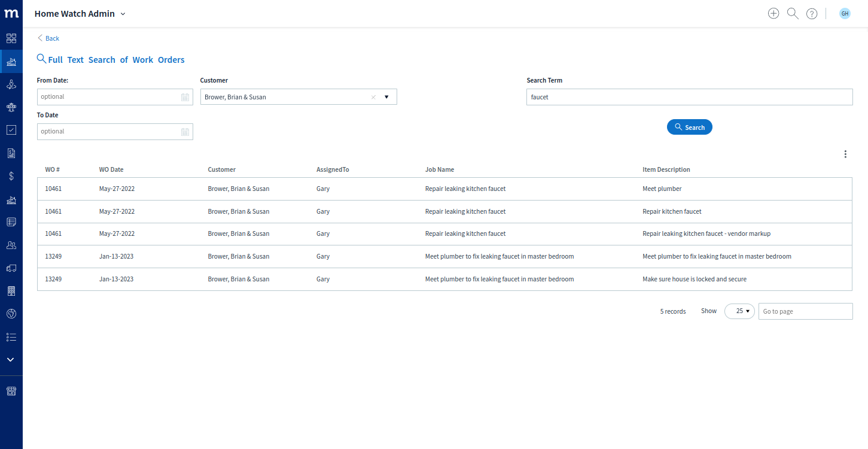Open the bulleted list sidebar icon

11,337
